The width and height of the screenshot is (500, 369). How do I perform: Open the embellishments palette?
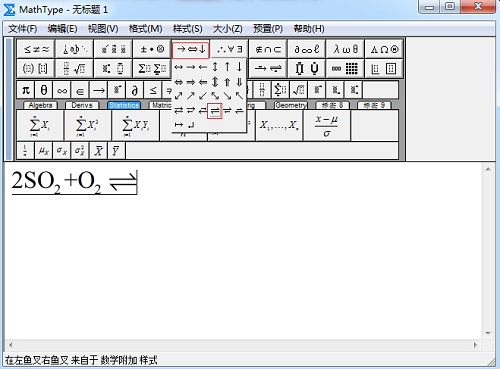113,49
